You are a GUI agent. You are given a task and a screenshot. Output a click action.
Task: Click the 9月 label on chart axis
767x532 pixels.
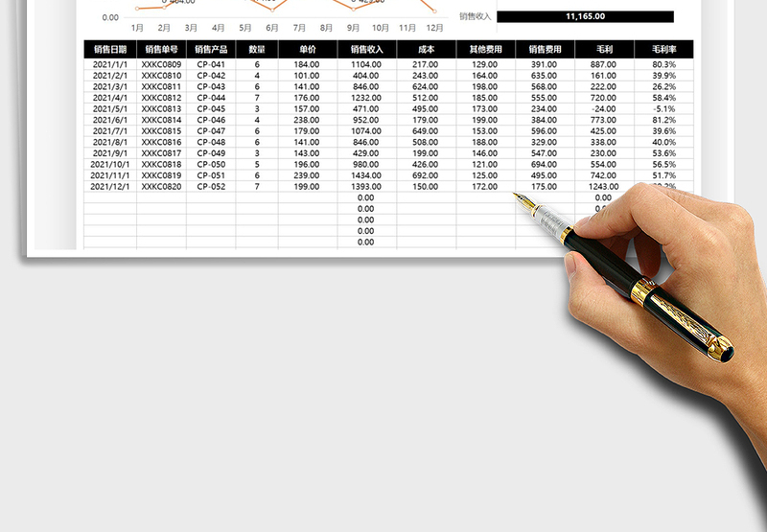(354, 28)
